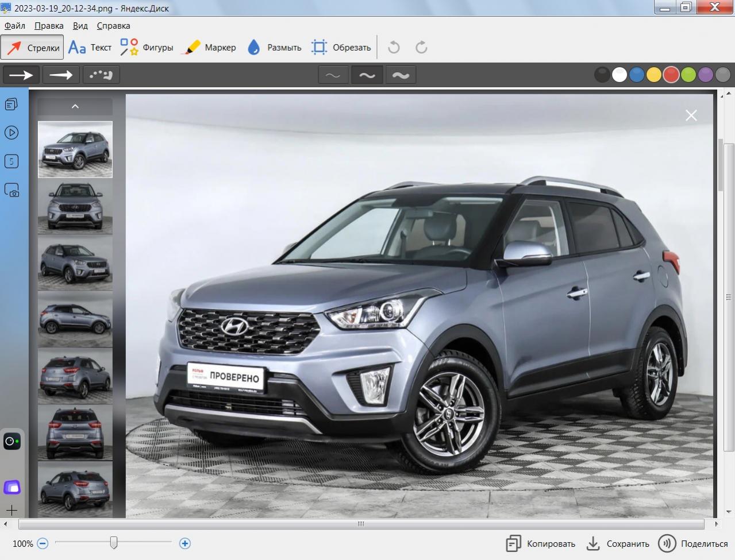Set medium line thickness
Screen dimensions: 735x560
point(367,75)
